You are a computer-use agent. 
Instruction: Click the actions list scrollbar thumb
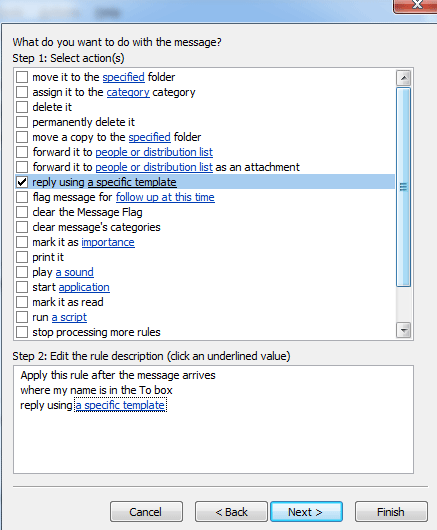click(404, 187)
